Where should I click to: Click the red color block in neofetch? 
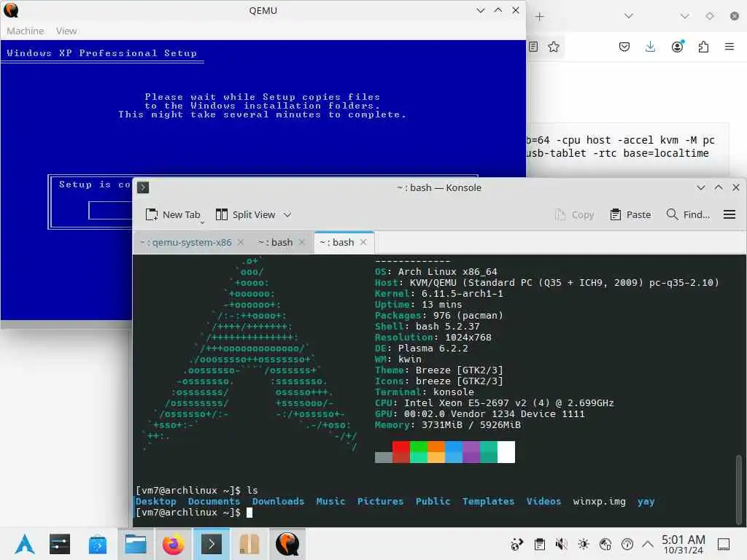click(x=401, y=452)
